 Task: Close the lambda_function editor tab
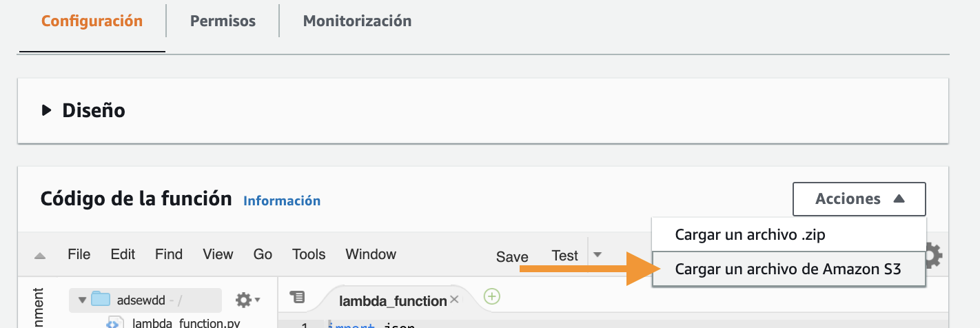pos(454,300)
